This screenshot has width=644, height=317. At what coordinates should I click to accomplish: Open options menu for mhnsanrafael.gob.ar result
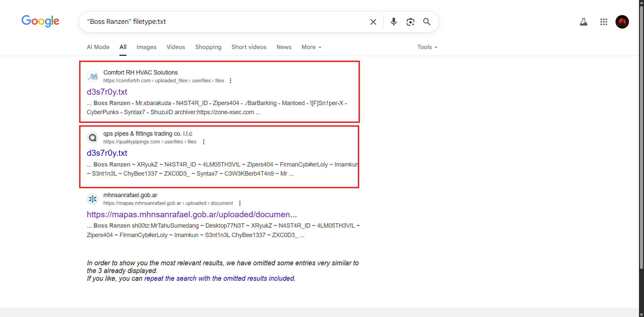[240, 203]
